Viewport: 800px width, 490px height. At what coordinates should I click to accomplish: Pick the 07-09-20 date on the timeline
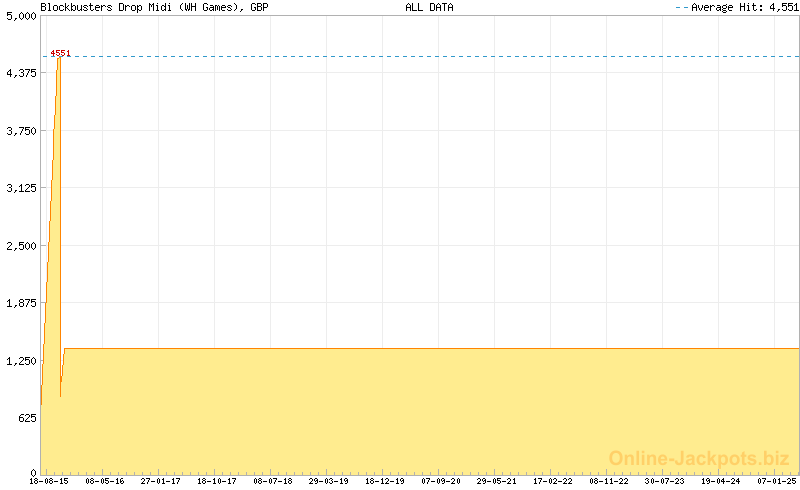click(441, 482)
